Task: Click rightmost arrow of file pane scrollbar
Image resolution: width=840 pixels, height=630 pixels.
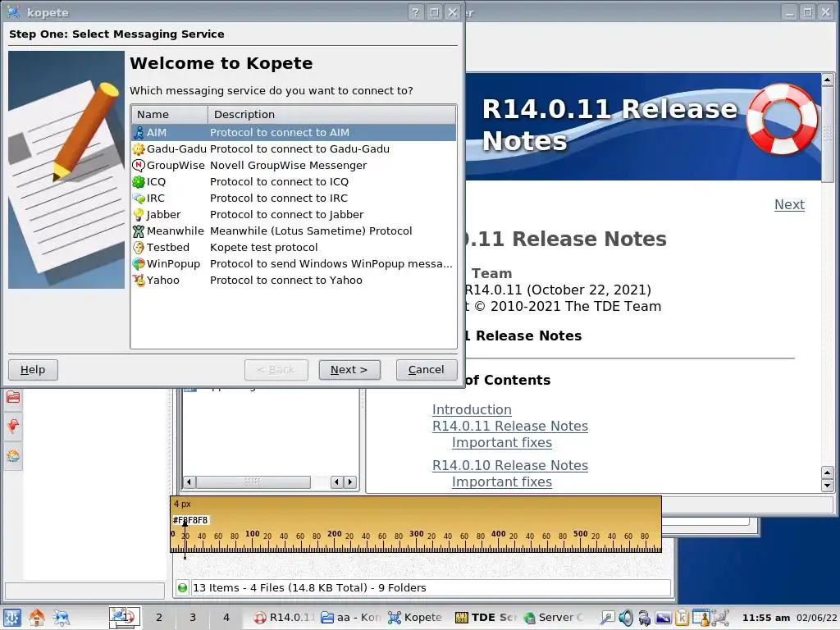Action: click(x=350, y=482)
